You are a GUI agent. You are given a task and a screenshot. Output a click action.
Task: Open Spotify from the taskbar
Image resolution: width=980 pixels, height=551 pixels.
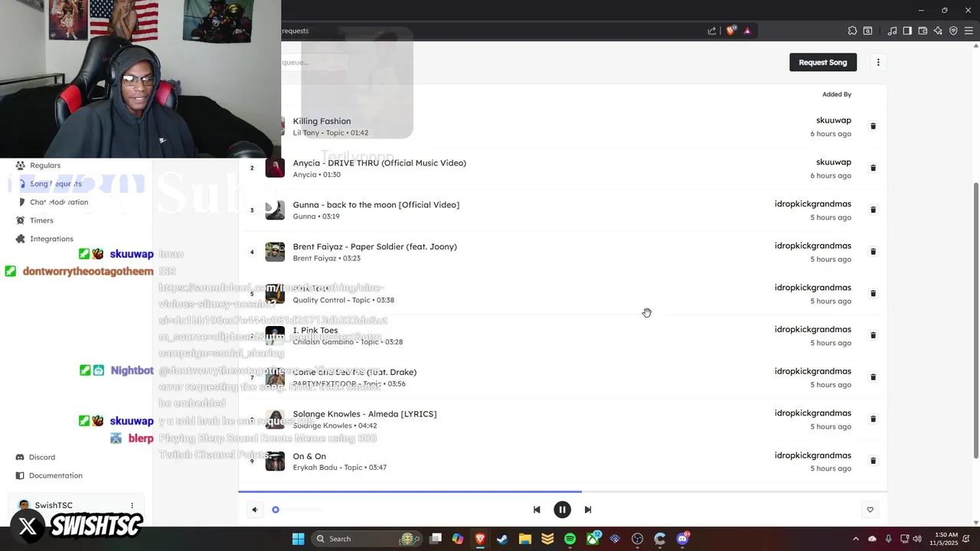[570, 539]
